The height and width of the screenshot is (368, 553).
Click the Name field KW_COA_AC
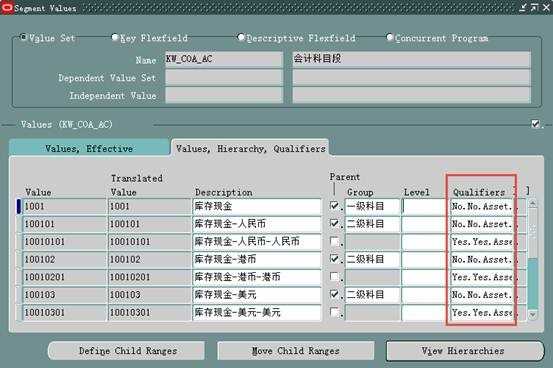pyautogui.click(x=224, y=59)
